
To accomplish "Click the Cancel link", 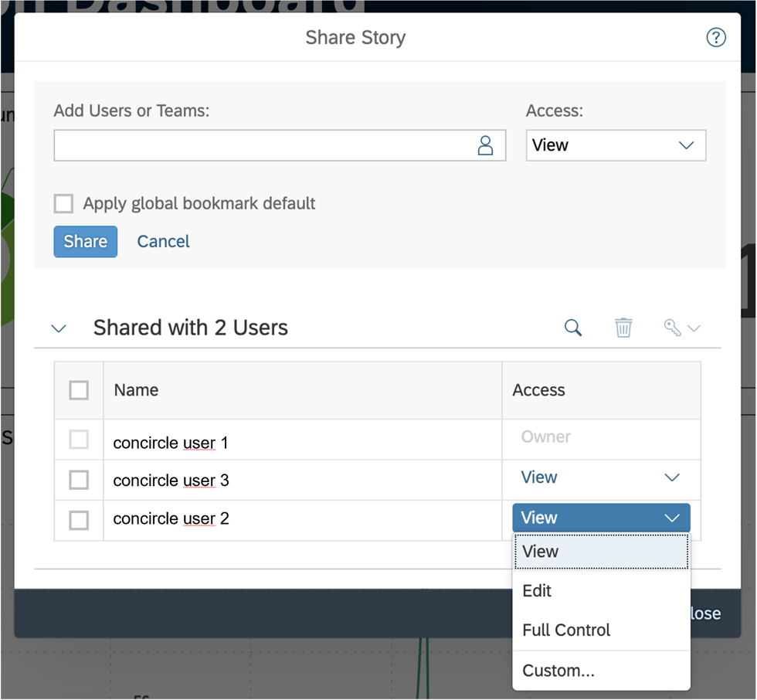I will (x=163, y=242).
